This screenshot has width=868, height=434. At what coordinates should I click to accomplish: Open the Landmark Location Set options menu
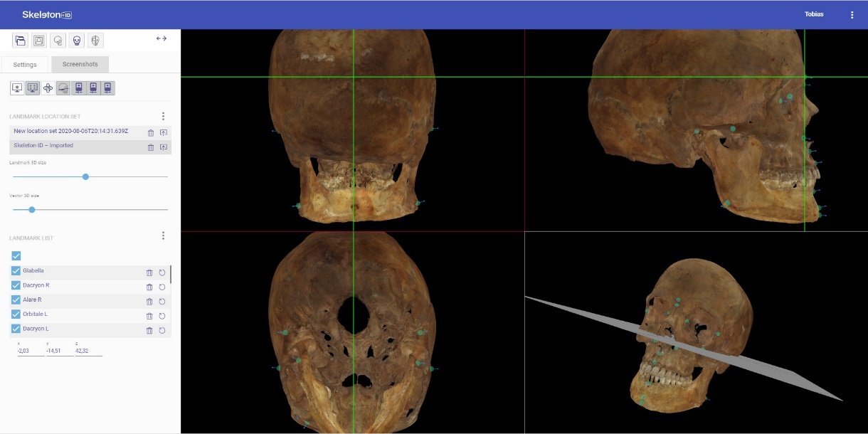[x=163, y=116]
